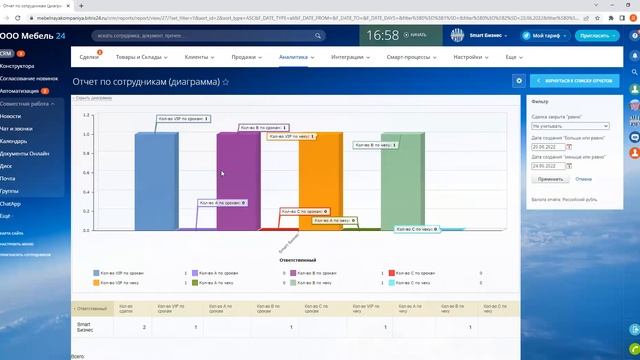Viewport: 640px width, 360px height.
Task: Click the magnifier icon in right sidebar
Action: [635, 72]
